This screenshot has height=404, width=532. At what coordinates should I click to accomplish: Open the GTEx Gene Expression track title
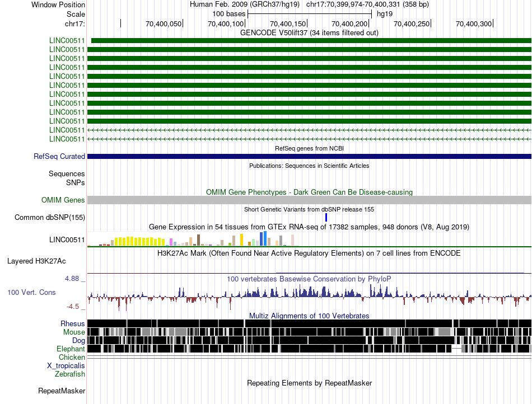click(309, 227)
